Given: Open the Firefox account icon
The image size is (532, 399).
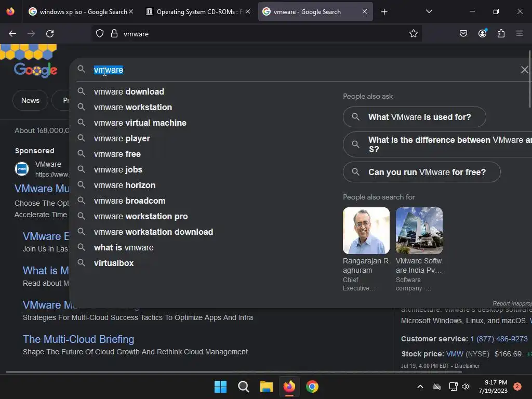Looking at the screenshot, I should click(x=482, y=33).
